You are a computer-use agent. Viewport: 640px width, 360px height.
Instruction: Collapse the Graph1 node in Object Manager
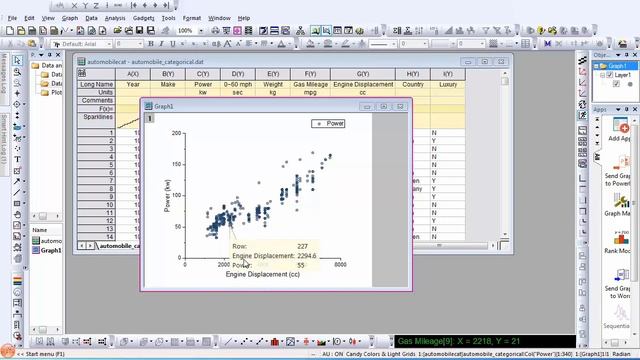pos(596,66)
